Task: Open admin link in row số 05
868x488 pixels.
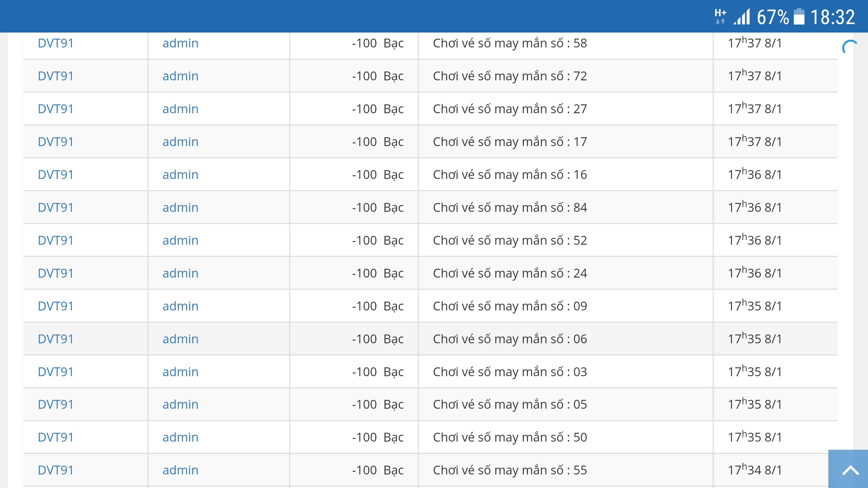Action: click(x=180, y=405)
